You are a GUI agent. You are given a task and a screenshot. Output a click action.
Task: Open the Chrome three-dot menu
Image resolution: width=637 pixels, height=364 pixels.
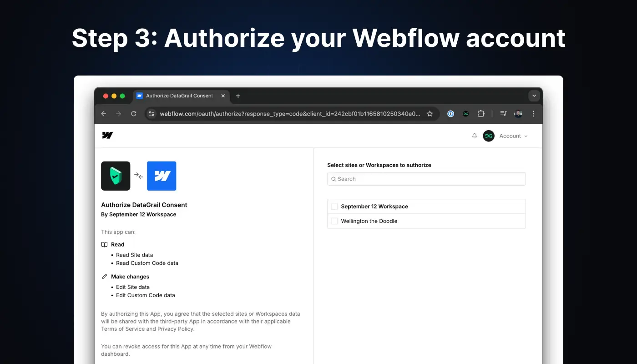[x=533, y=114]
